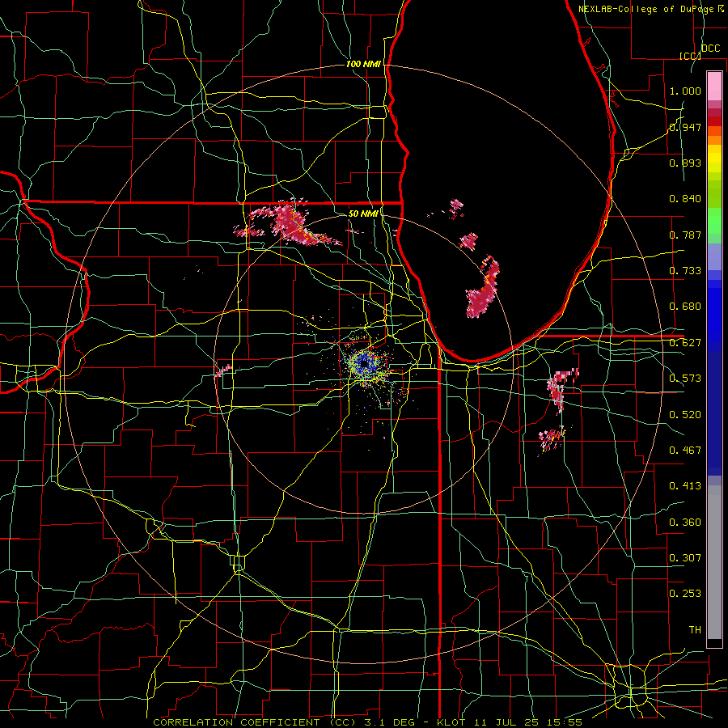The height and width of the screenshot is (728, 728).
Task: Click the 0.413 scale value
Action: (685, 486)
